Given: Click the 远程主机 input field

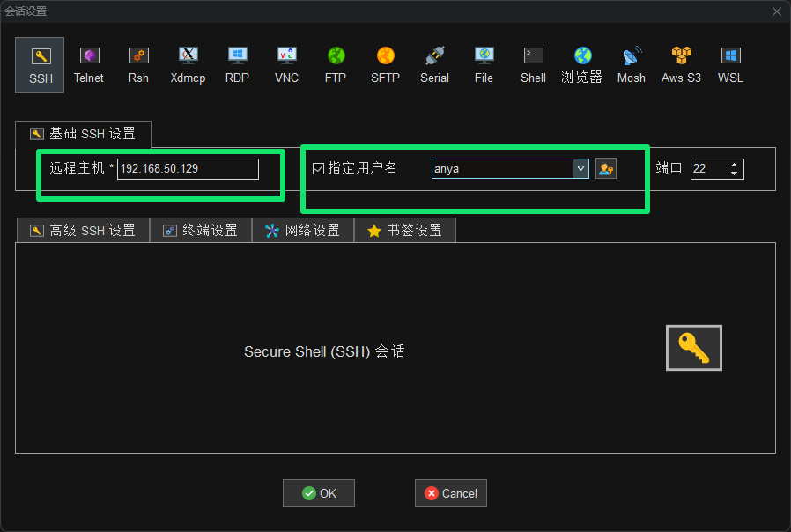Looking at the screenshot, I should (188, 168).
